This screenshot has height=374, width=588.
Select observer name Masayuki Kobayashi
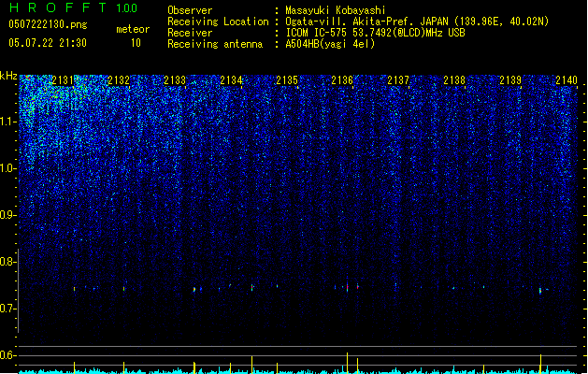pyautogui.click(x=336, y=10)
